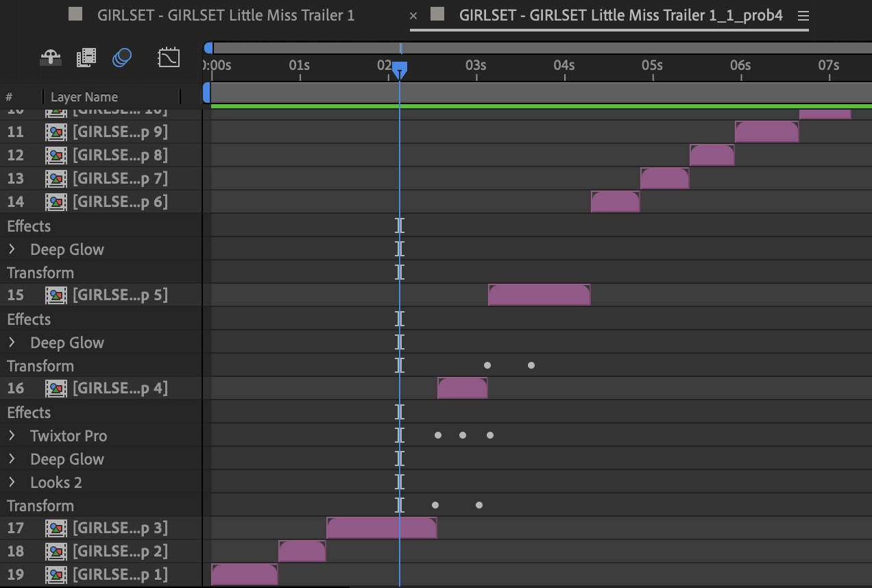
Task: Click the footage icon beside layer 17
Action: 56,528
